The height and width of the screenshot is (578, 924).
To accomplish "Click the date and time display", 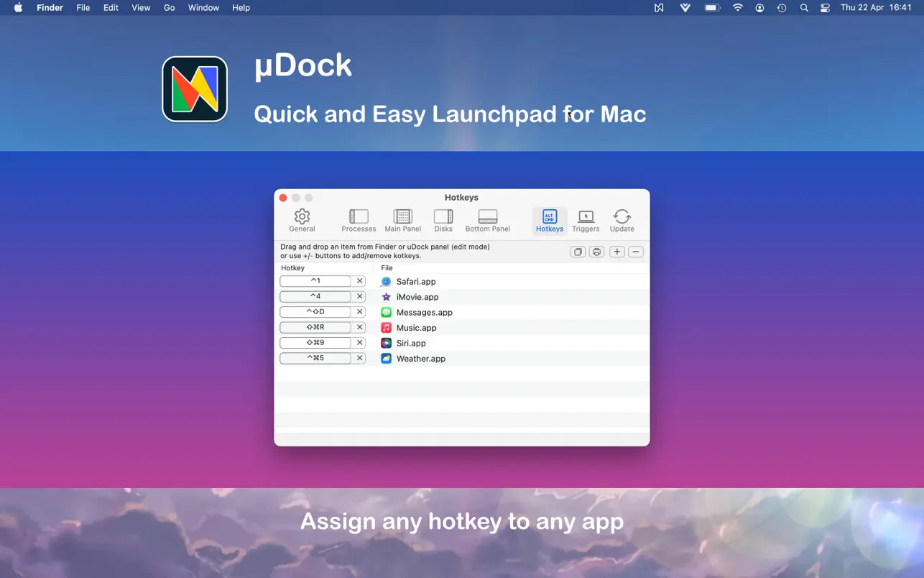I will pyautogui.click(x=876, y=8).
